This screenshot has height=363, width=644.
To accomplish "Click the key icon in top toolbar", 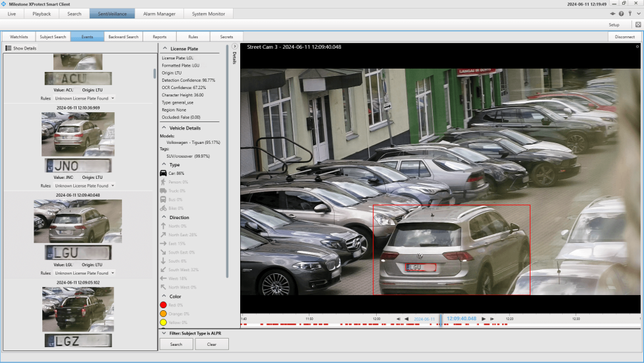I will pyautogui.click(x=629, y=14).
